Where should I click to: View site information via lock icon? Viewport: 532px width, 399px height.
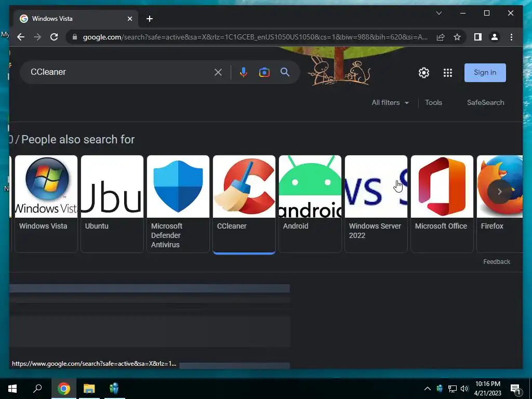pyautogui.click(x=75, y=37)
